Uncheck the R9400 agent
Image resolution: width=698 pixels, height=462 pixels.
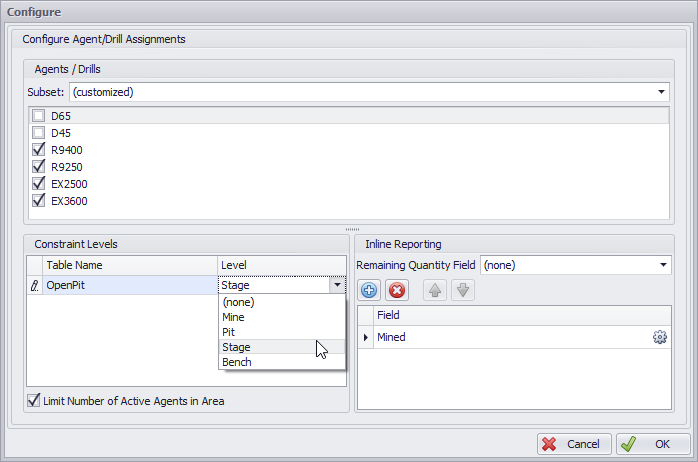38,150
